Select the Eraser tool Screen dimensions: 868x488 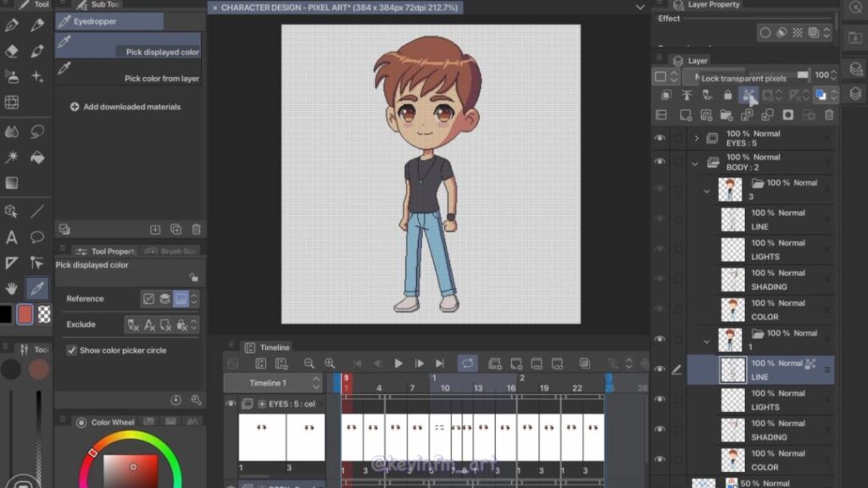pyautogui.click(x=12, y=51)
